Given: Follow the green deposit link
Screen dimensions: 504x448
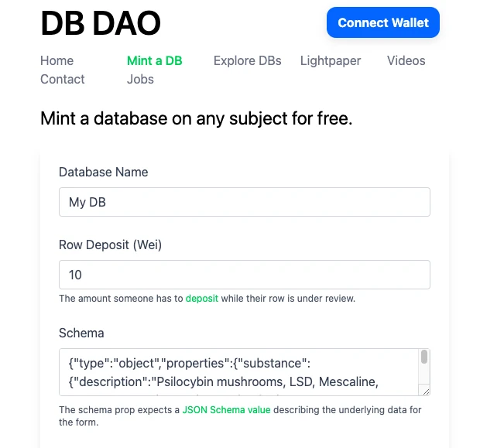Looking at the screenshot, I should [202, 299].
